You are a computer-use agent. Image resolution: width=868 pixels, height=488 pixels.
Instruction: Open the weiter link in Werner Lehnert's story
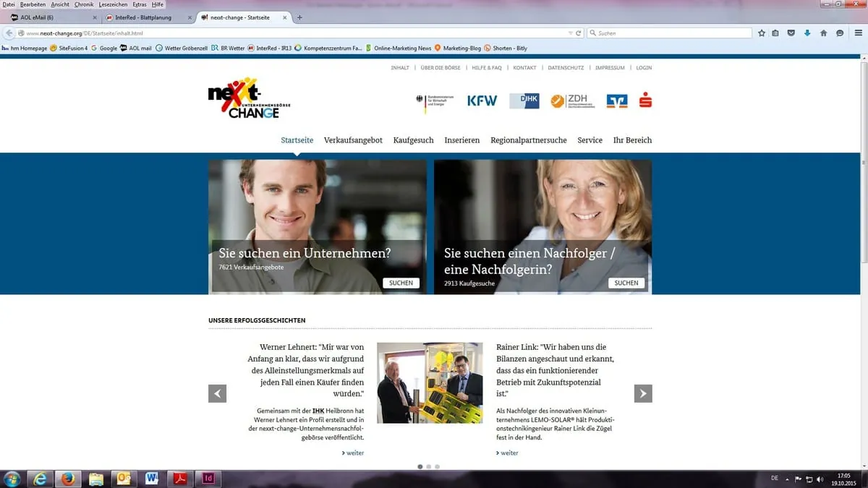pos(353,453)
